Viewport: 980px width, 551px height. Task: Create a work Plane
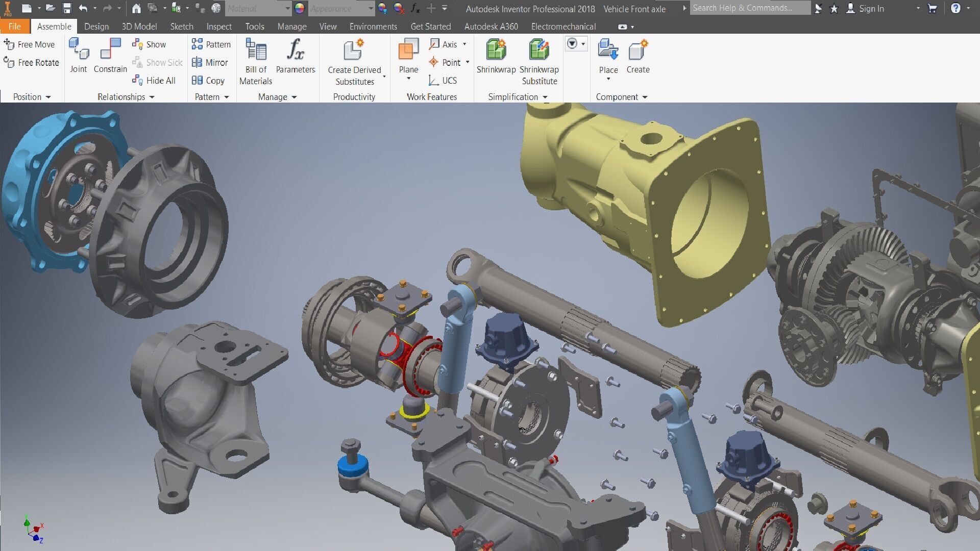(x=408, y=49)
